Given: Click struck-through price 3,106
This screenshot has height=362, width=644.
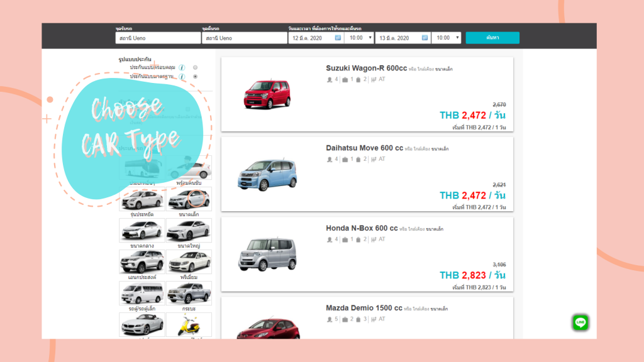Looking at the screenshot, I should [499, 265].
